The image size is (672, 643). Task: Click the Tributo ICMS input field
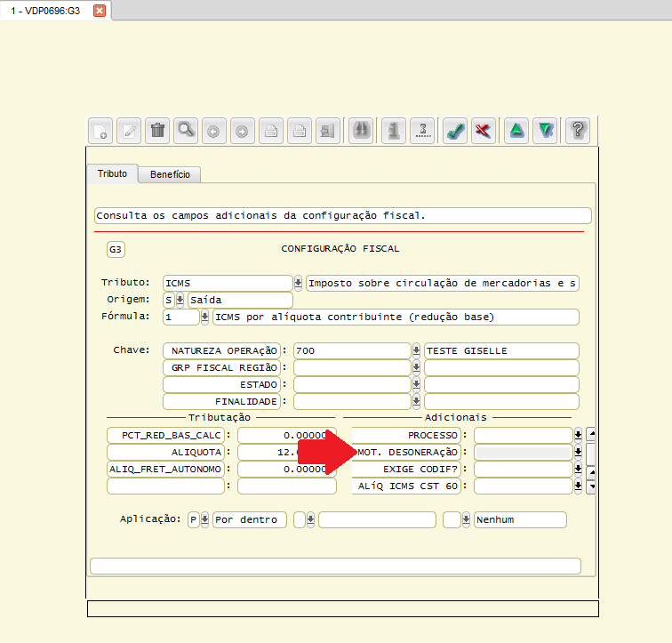pyautogui.click(x=228, y=284)
